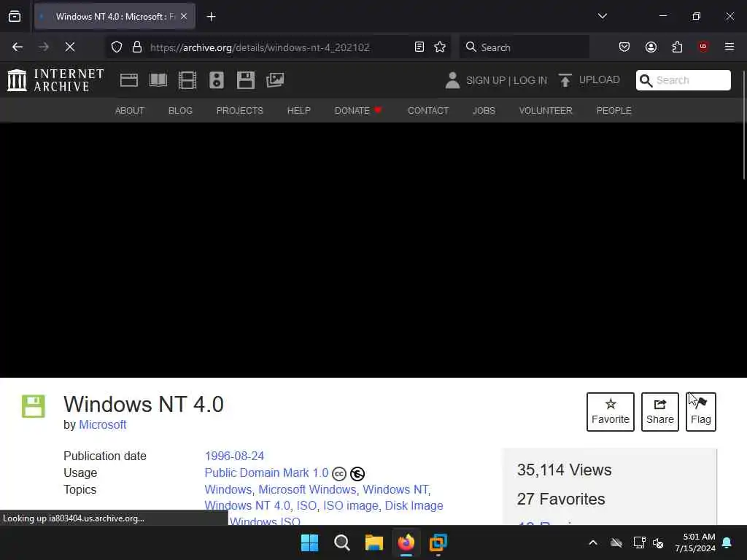Open a new tab with the plus button
The image size is (747, 560).
(211, 17)
